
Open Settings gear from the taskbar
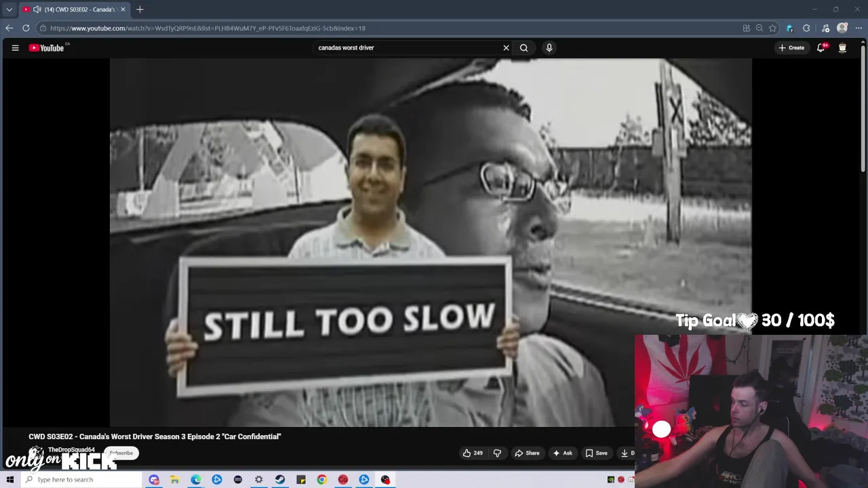(258, 479)
